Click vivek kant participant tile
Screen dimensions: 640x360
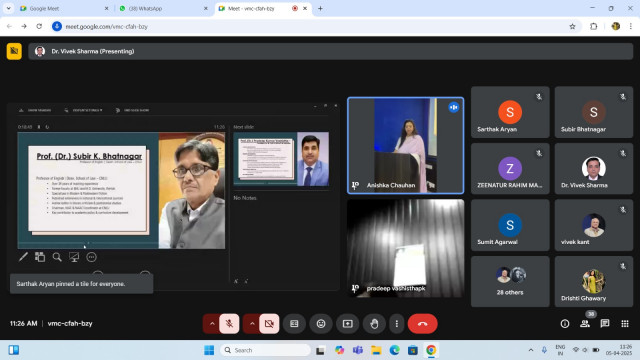pos(594,225)
